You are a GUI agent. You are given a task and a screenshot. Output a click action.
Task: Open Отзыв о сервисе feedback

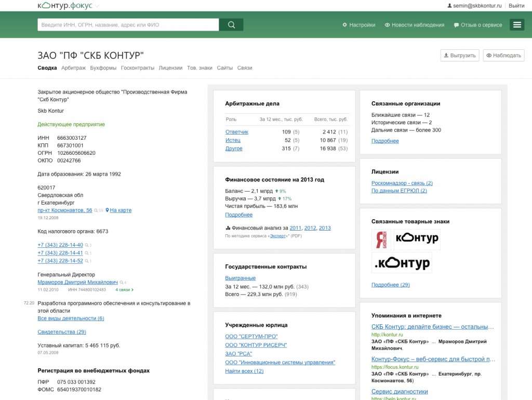click(x=478, y=25)
